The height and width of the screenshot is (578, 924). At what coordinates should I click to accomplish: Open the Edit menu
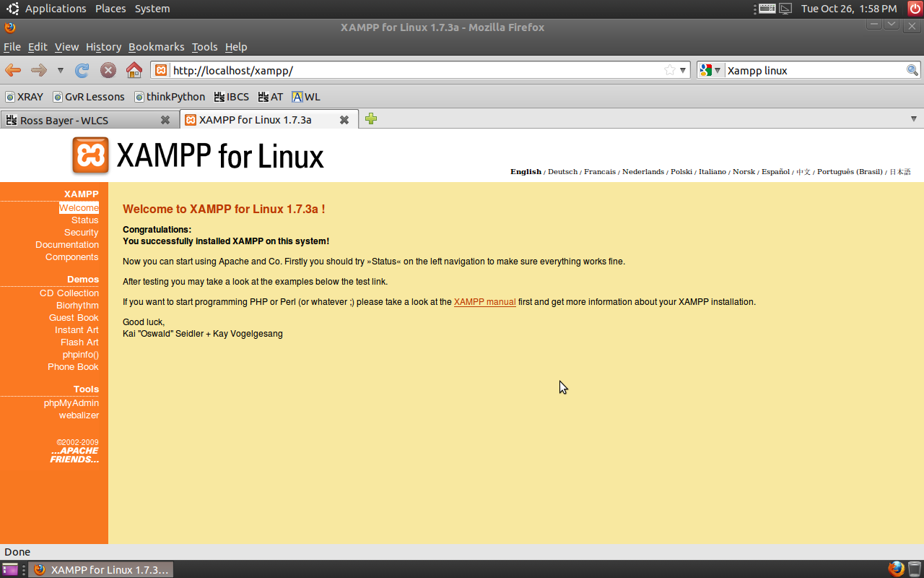[38, 47]
